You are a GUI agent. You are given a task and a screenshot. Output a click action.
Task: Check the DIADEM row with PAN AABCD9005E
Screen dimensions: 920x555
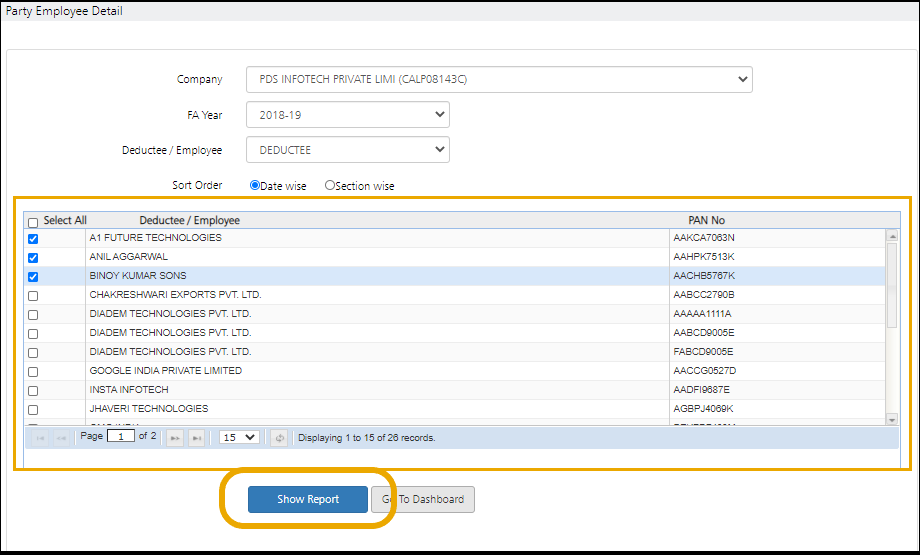point(33,334)
